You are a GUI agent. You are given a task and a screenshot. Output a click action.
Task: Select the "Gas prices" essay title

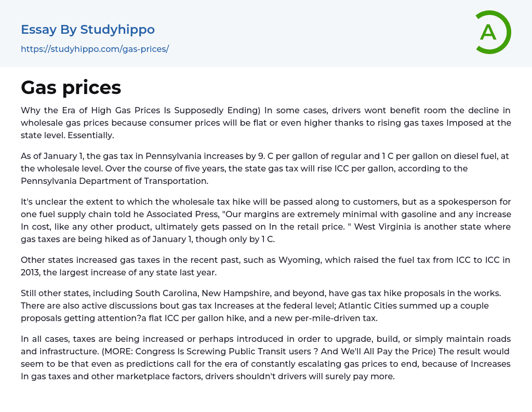point(71,87)
